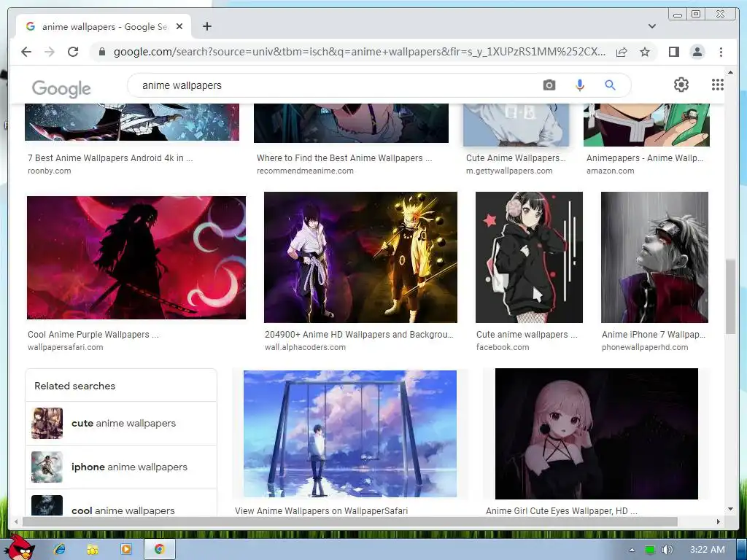Click the horizontal scrollbar thumb
This screenshot has height=560, width=747.
(x=350, y=522)
